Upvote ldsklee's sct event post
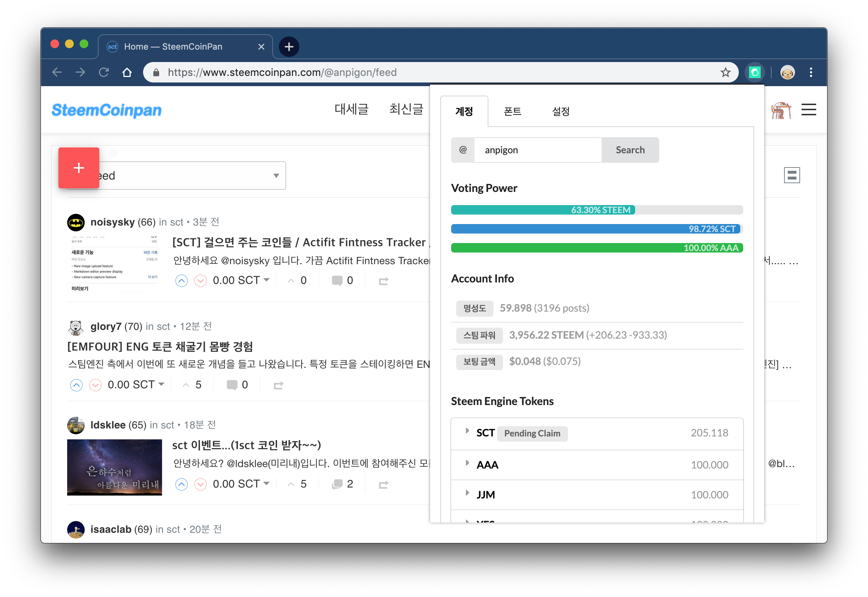The image size is (868, 597). [x=181, y=484]
